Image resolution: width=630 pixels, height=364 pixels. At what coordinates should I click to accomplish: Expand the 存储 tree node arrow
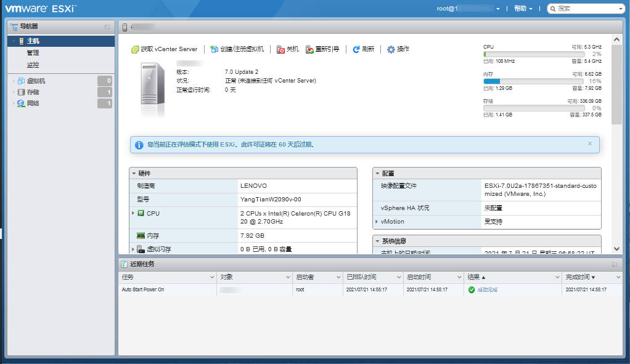click(x=14, y=92)
